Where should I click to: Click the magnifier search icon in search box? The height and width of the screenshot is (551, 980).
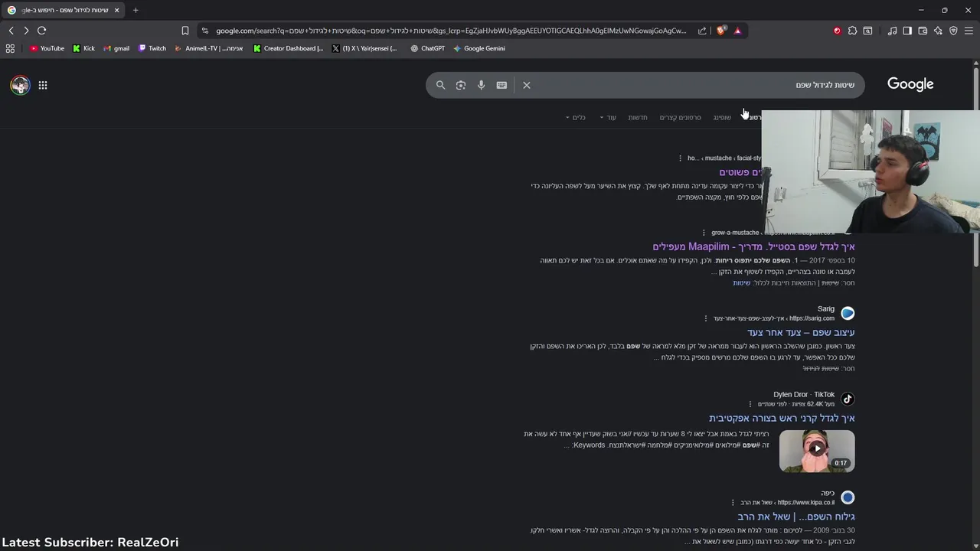(440, 85)
